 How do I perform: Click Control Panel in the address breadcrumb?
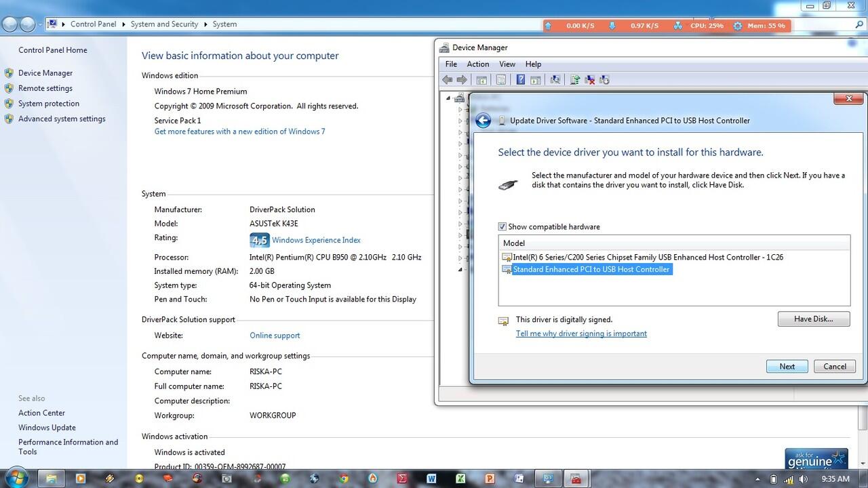[x=94, y=24]
